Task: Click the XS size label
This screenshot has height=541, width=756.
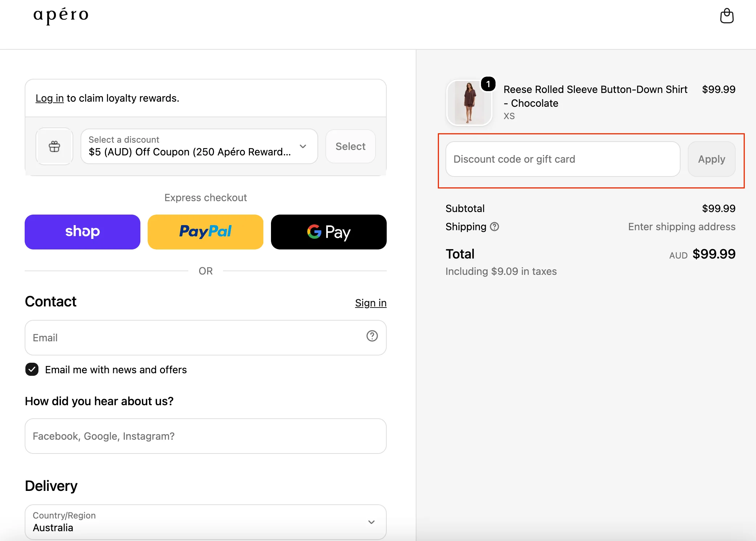Action: [509, 116]
